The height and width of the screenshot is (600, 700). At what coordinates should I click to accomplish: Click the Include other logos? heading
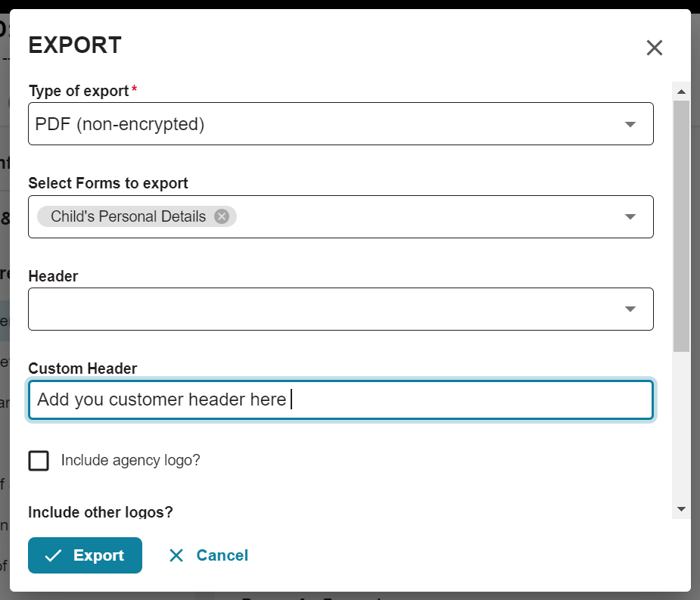101,512
